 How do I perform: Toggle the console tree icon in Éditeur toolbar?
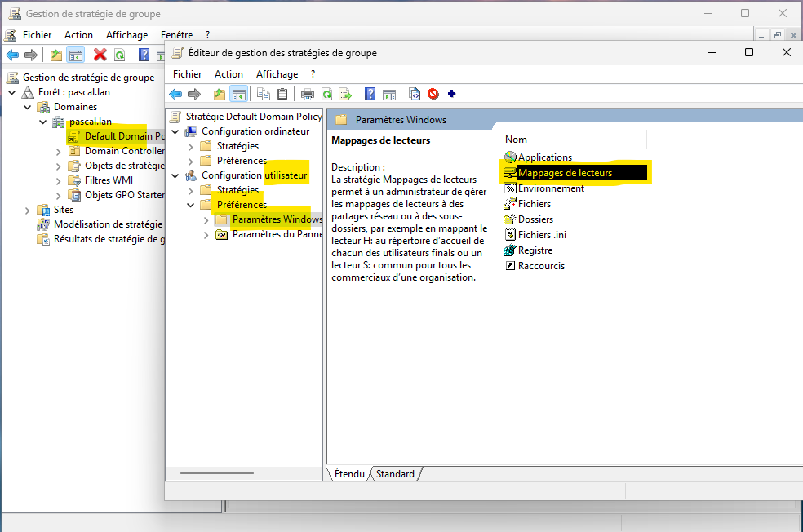coord(238,94)
